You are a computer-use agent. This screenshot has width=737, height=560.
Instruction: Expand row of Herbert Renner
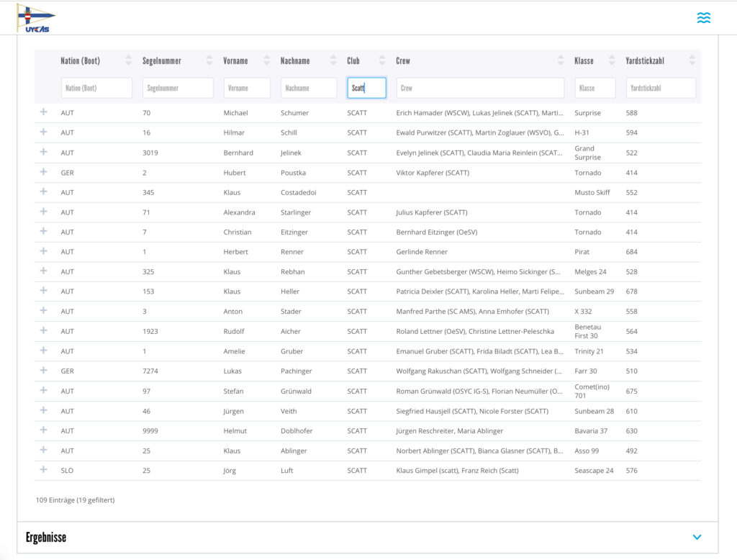(x=44, y=251)
